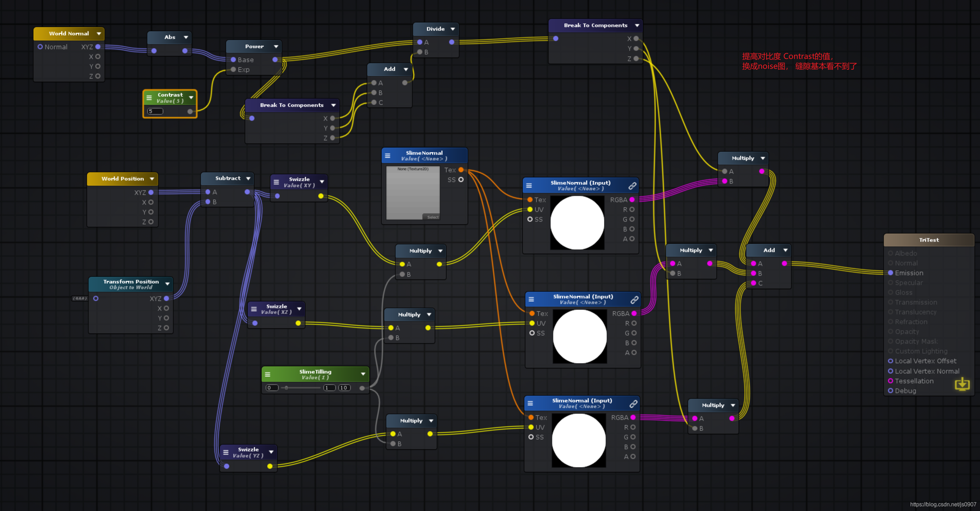Click RGBA output port of top SlimeNormal (Input)

pyautogui.click(x=632, y=200)
